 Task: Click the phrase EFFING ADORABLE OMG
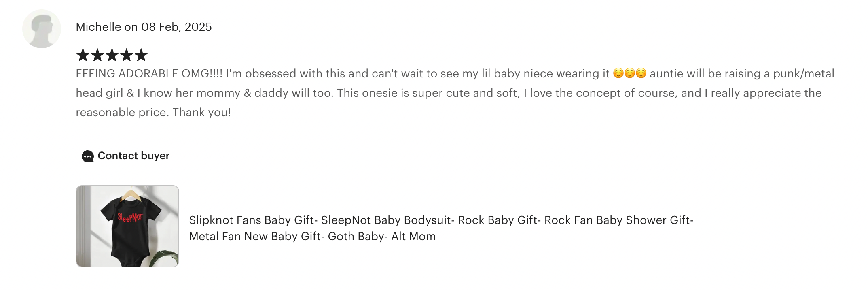tap(144, 74)
